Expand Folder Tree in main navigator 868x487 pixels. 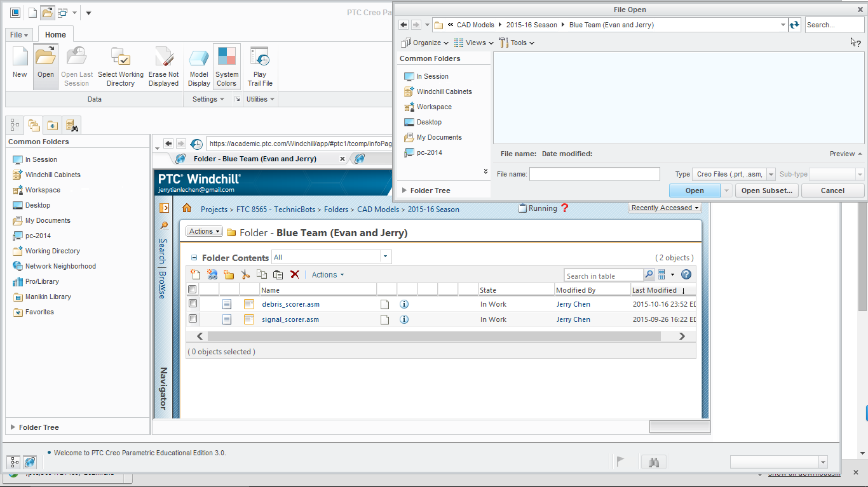(x=13, y=427)
